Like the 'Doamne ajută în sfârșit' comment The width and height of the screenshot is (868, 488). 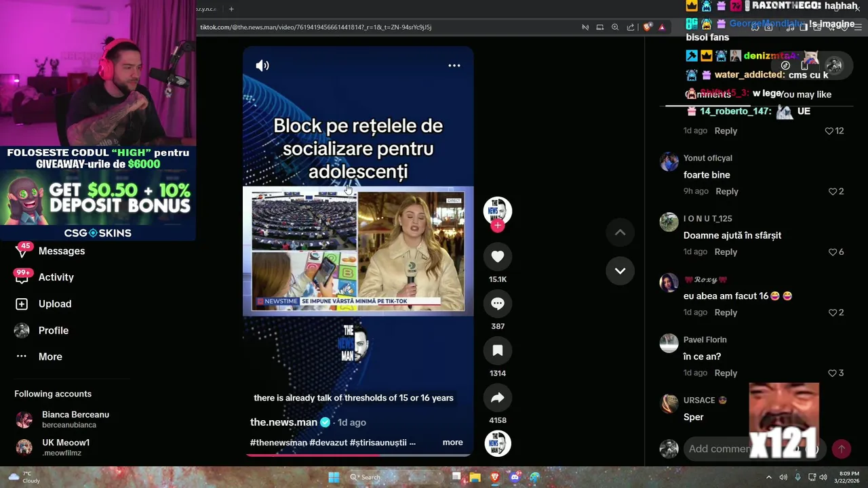[833, 251]
